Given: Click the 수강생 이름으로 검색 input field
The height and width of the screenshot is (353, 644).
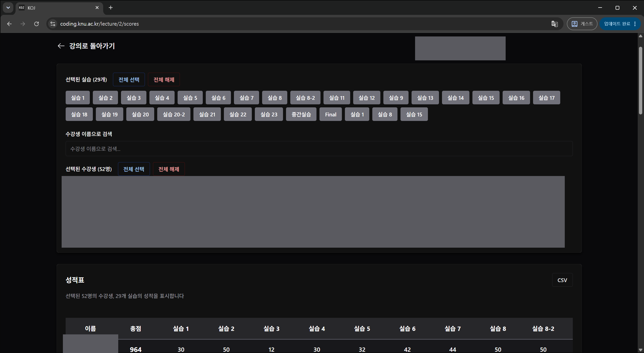Looking at the screenshot, I should point(319,149).
